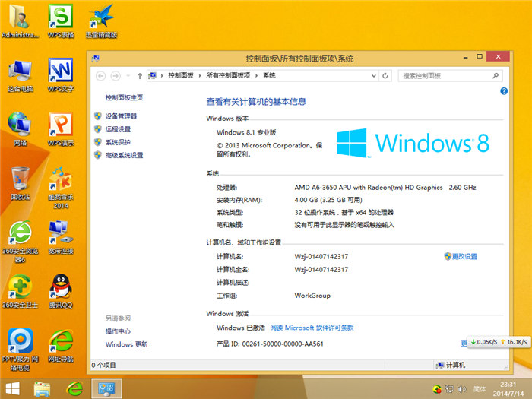Select 4.00 GB (3.25 GB 可用) text
This screenshot has height=399, width=532.
click(328, 200)
